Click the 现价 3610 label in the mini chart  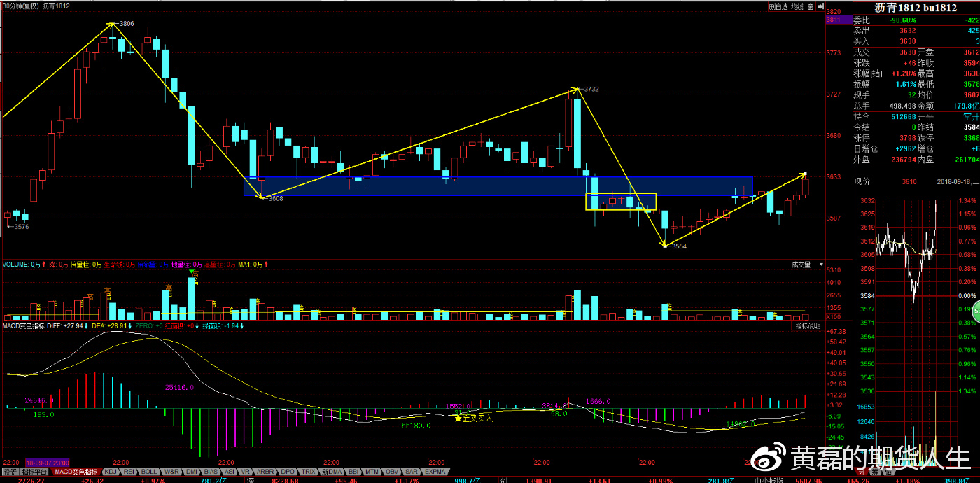point(909,181)
